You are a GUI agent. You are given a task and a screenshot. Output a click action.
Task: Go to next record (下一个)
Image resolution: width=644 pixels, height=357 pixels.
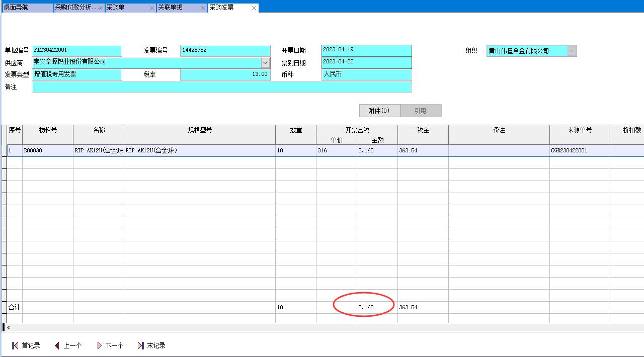110,346
